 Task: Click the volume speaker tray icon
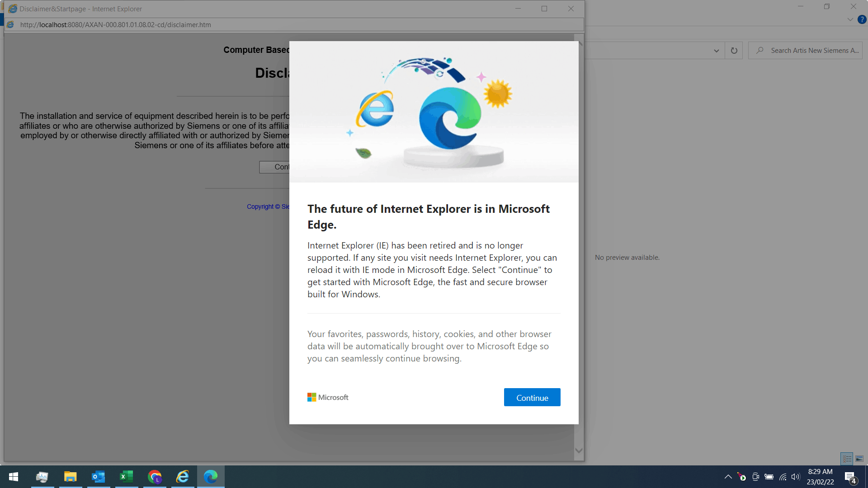click(x=796, y=477)
